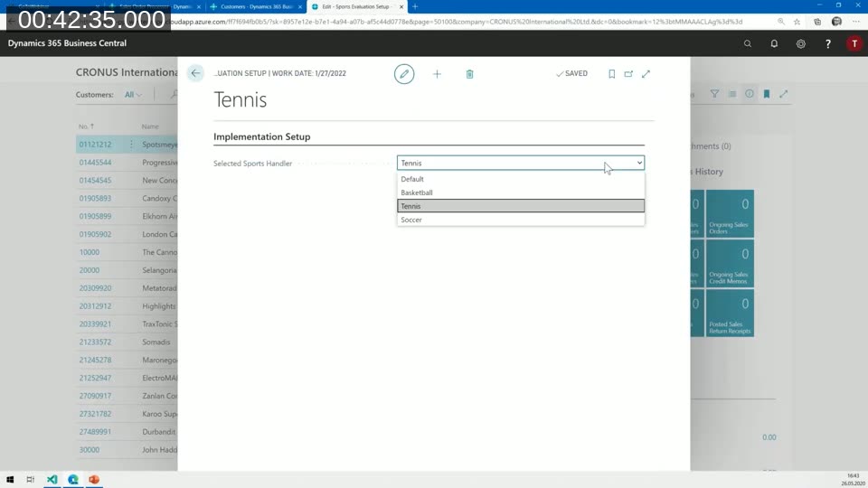868x488 pixels.
Task: Expand the card to full screen
Action: pos(646,73)
